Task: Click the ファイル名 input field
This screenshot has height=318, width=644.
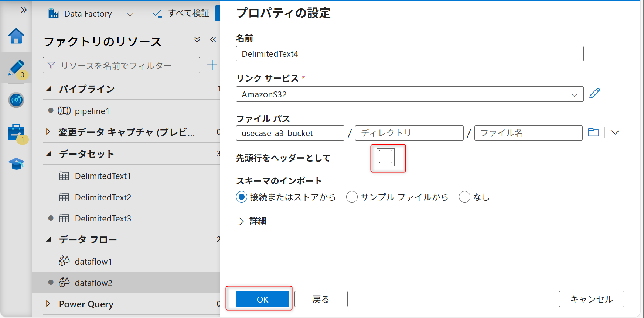Action: pos(528,133)
